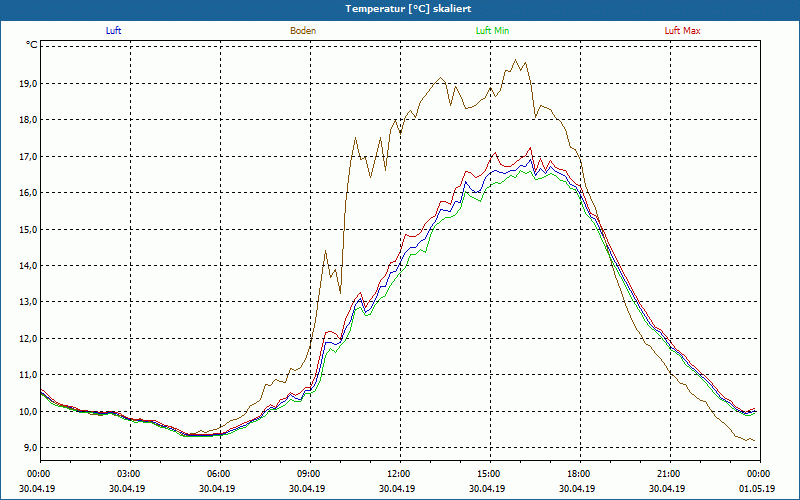Click the 15,0 y-axis value

click(28, 230)
